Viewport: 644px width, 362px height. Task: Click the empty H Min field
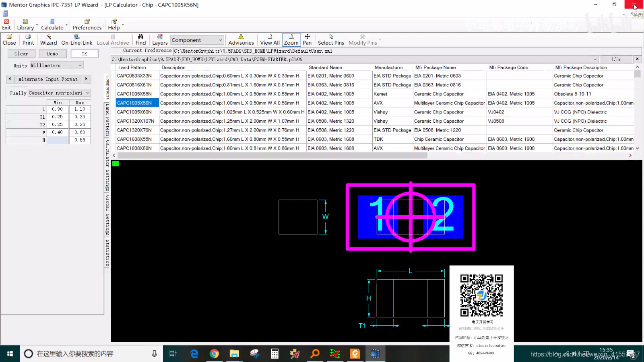tap(58, 140)
